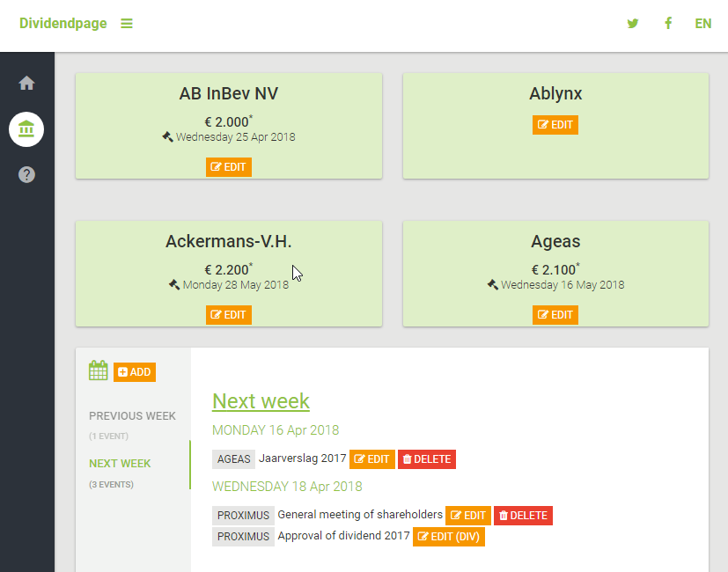Delete Proximus General meeting of shareholders

click(x=523, y=516)
